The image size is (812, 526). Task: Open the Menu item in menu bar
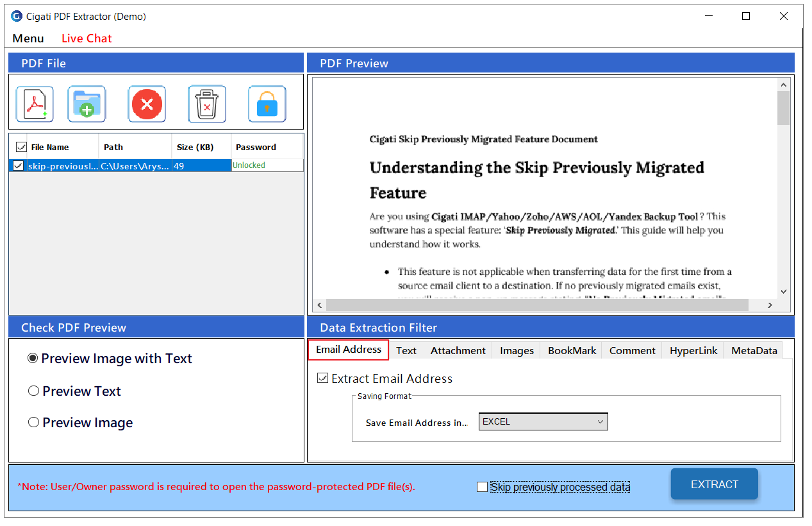click(x=28, y=38)
